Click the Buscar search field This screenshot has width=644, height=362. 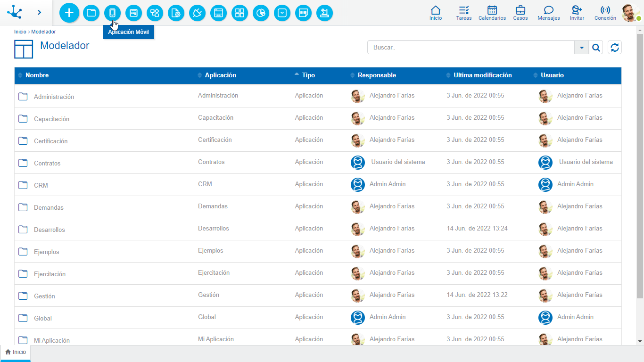(471, 47)
